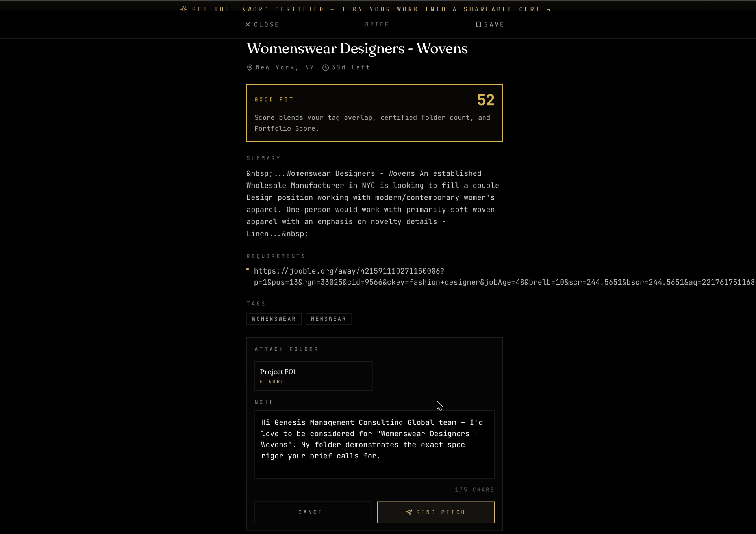Cancel the pitch

(313, 512)
